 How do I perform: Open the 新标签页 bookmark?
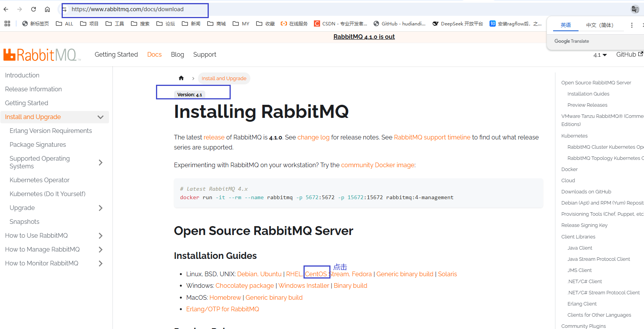coord(35,23)
